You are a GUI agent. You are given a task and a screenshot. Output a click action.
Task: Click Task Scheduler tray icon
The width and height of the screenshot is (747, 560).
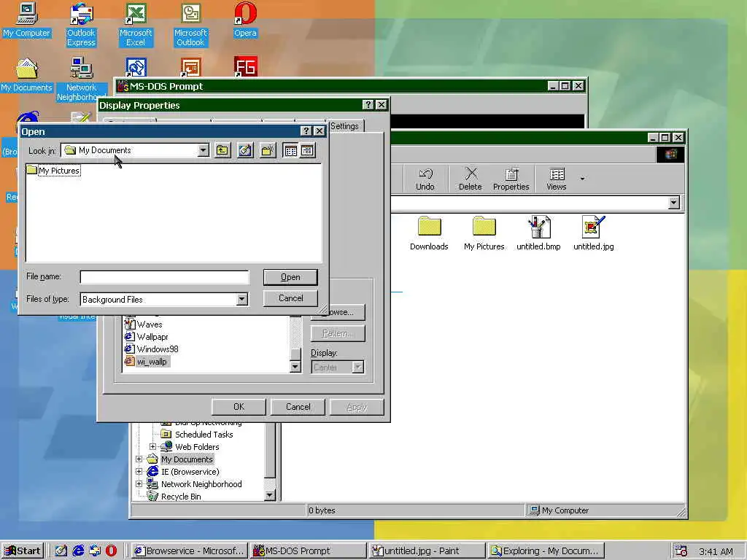coord(681,551)
